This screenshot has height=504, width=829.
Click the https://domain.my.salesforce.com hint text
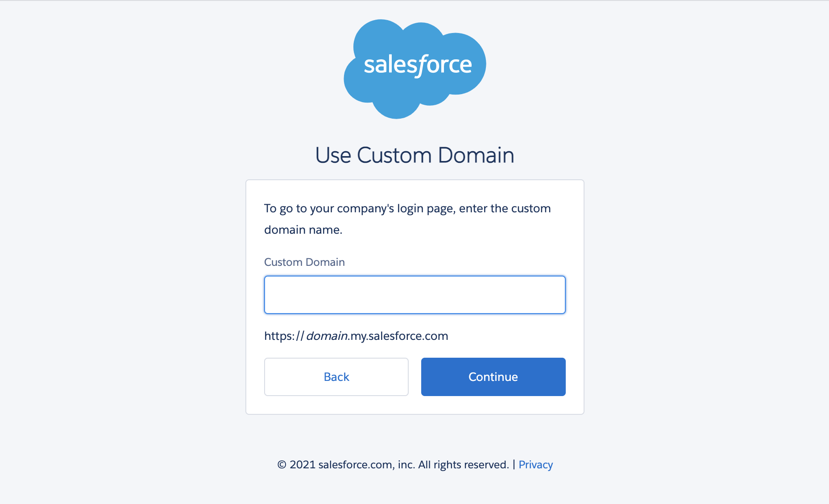point(356,336)
